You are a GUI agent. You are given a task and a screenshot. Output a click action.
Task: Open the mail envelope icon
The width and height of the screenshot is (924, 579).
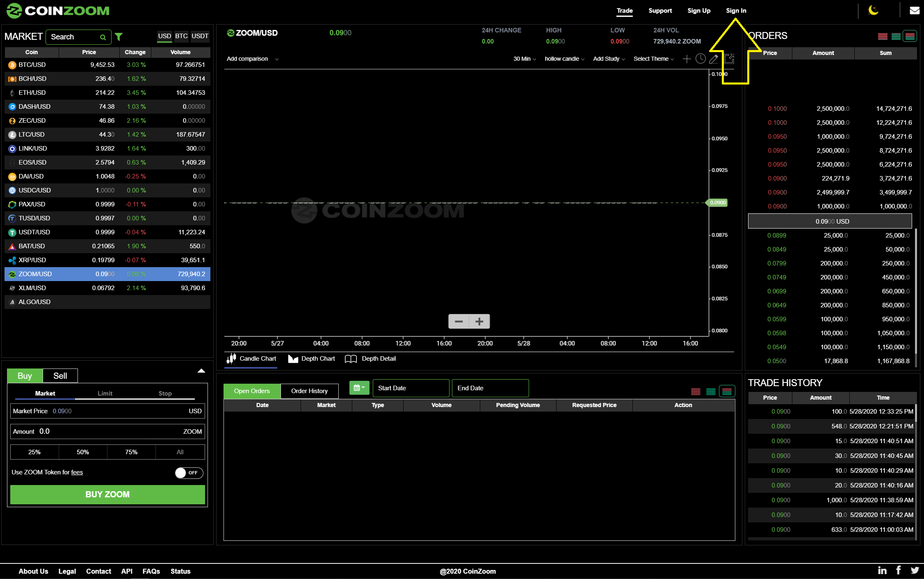click(914, 11)
